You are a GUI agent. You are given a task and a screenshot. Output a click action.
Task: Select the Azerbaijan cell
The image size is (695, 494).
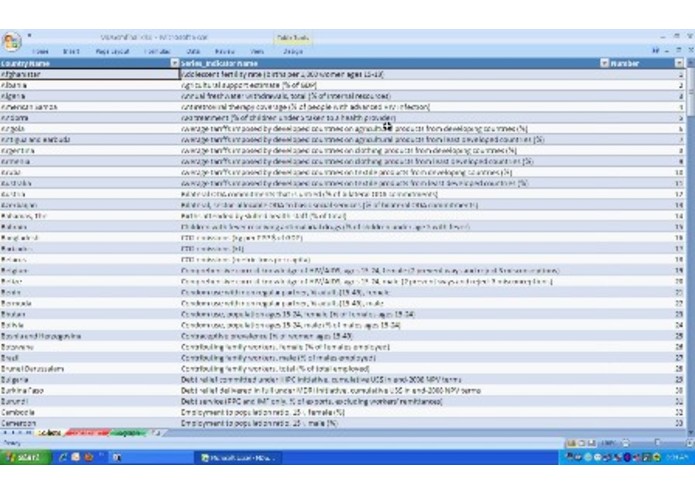pyautogui.click(x=90, y=205)
